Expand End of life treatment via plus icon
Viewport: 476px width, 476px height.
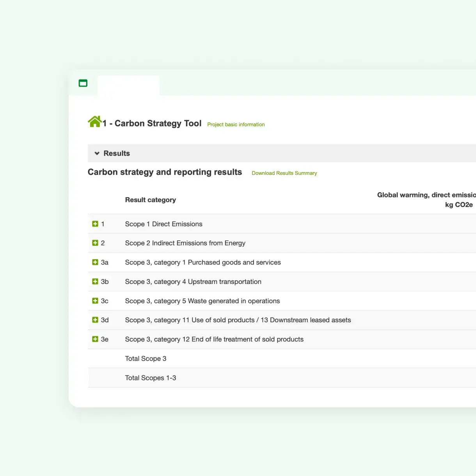(95, 339)
